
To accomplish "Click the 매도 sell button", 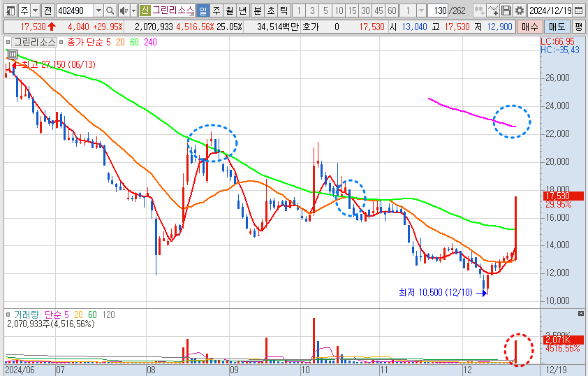I will tap(557, 27).
